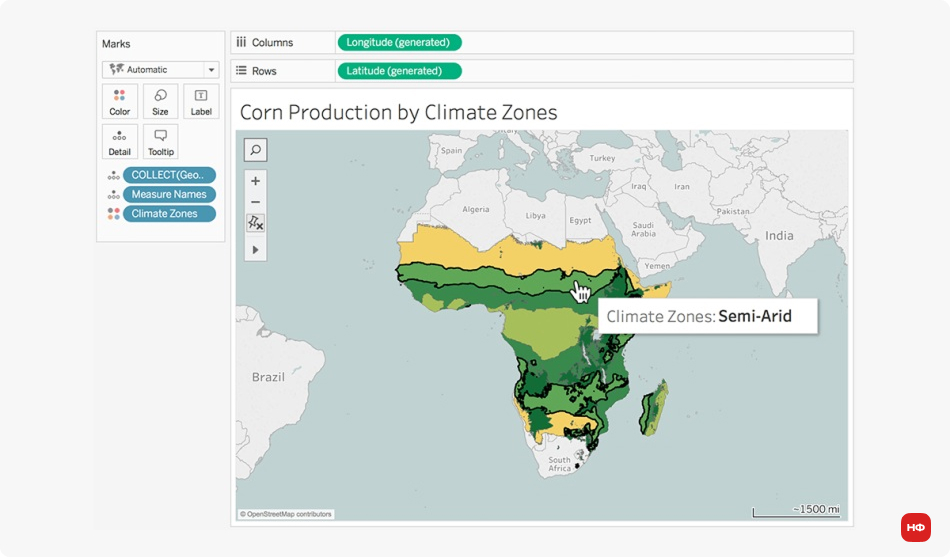Open the Automatic mark type dropdown

point(155,70)
